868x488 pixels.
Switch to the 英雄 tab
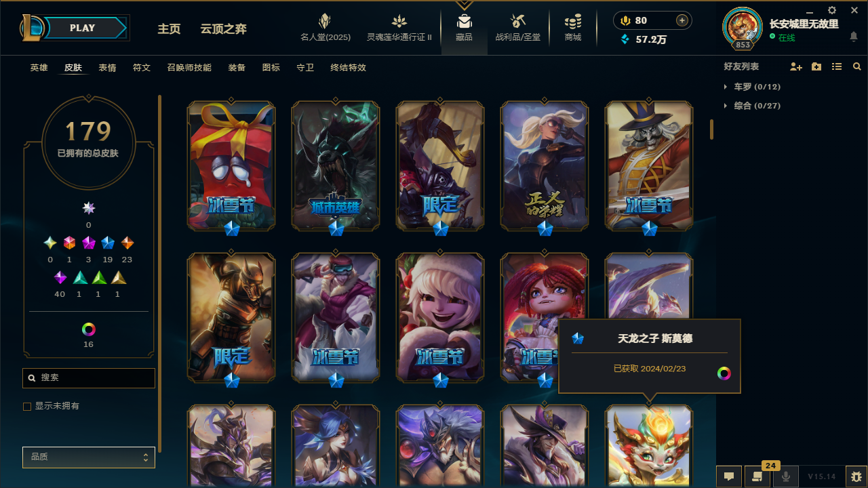tap(39, 68)
